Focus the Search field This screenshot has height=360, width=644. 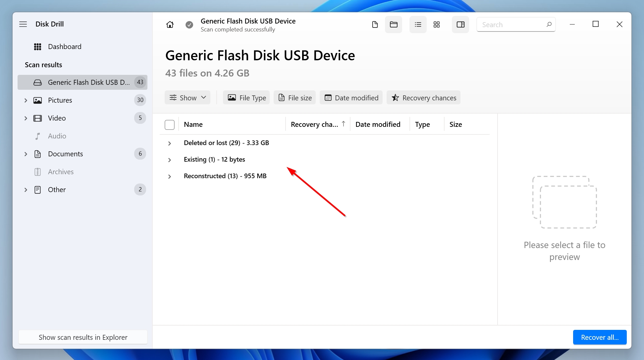click(x=516, y=25)
